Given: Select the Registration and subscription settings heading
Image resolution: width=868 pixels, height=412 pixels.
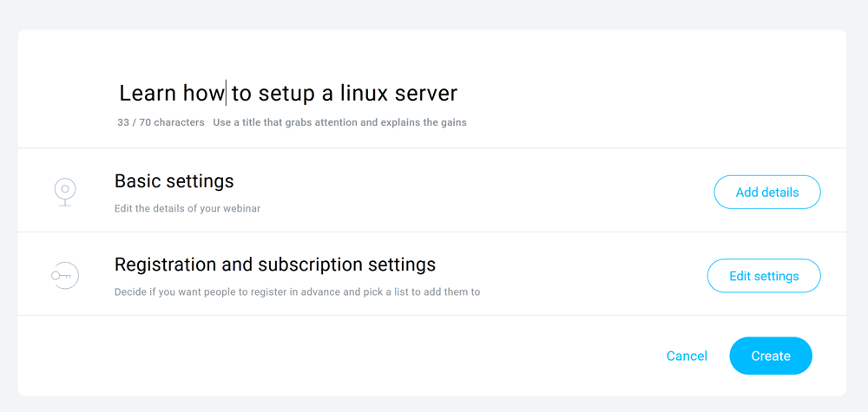Looking at the screenshot, I should click(274, 265).
